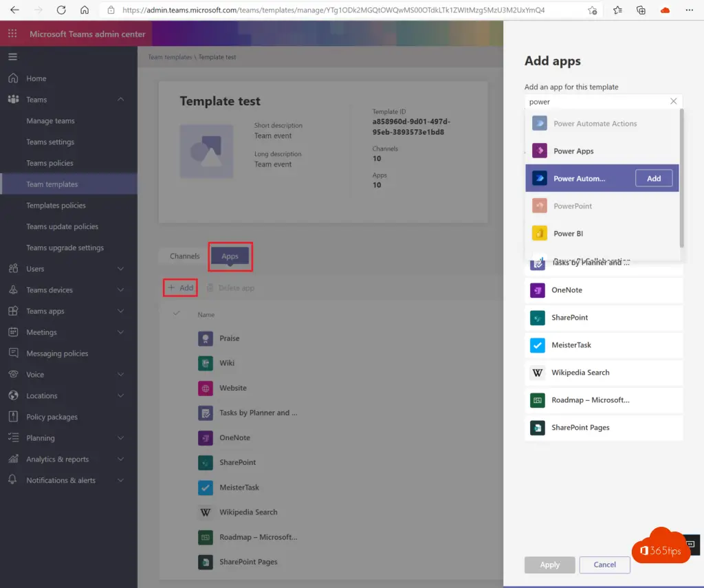Collapse the Teams section chevron
704x588 pixels.
point(120,99)
